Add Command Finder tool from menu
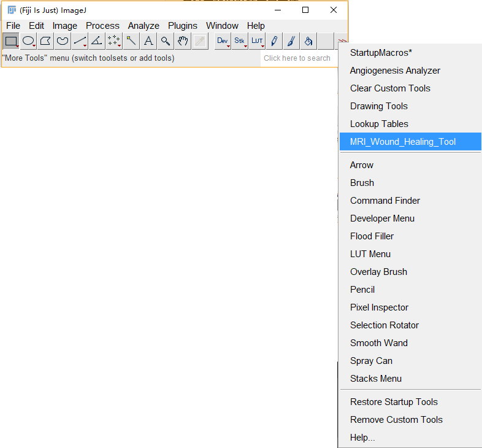Screen dimensions: 482x448 [410, 201]
